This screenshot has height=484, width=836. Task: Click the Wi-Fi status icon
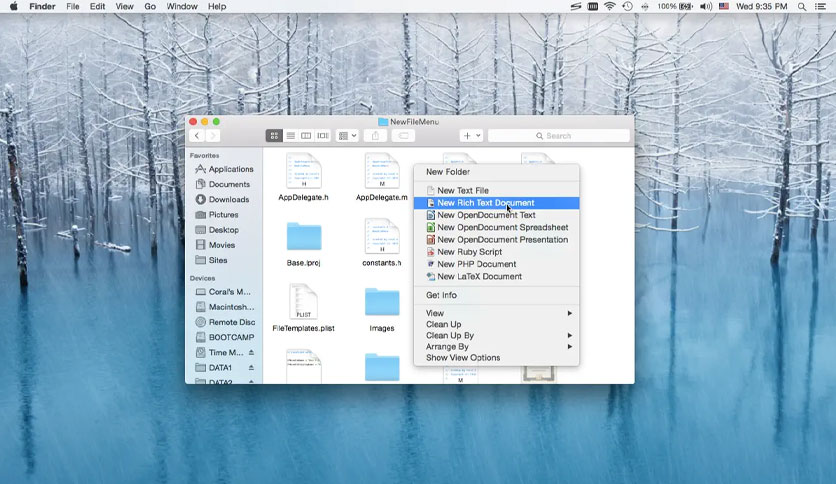pyautogui.click(x=609, y=6)
